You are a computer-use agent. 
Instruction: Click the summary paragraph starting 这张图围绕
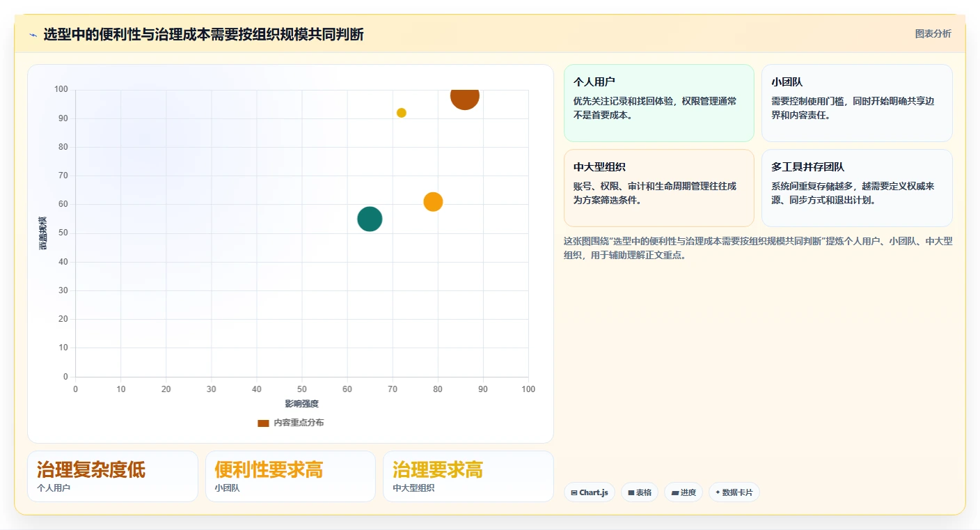(x=757, y=248)
